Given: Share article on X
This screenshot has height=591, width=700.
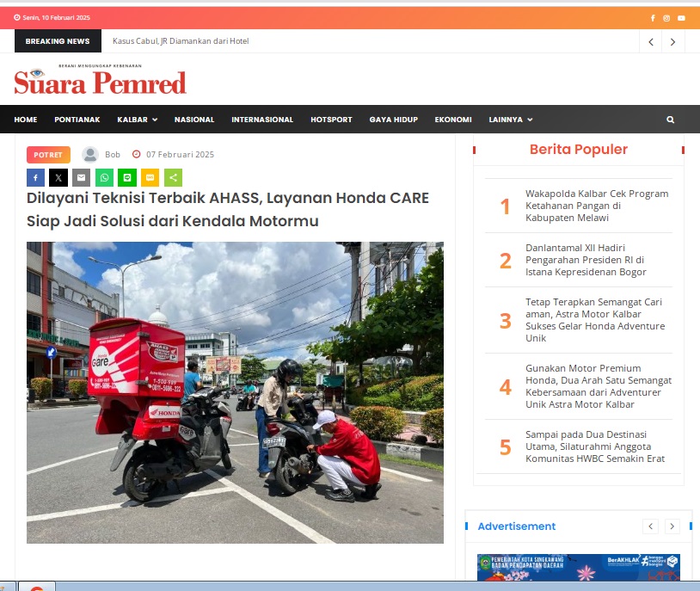Looking at the screenshot, I should (x=58, y=178).
